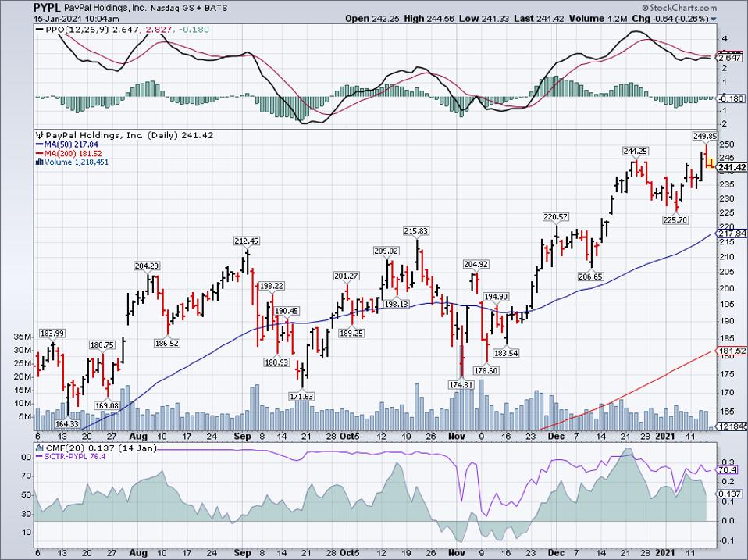Click the PYPL ticker symbol in the header
Image resolution: width=748 pixels, height=560 pixels.
(46, 8)
